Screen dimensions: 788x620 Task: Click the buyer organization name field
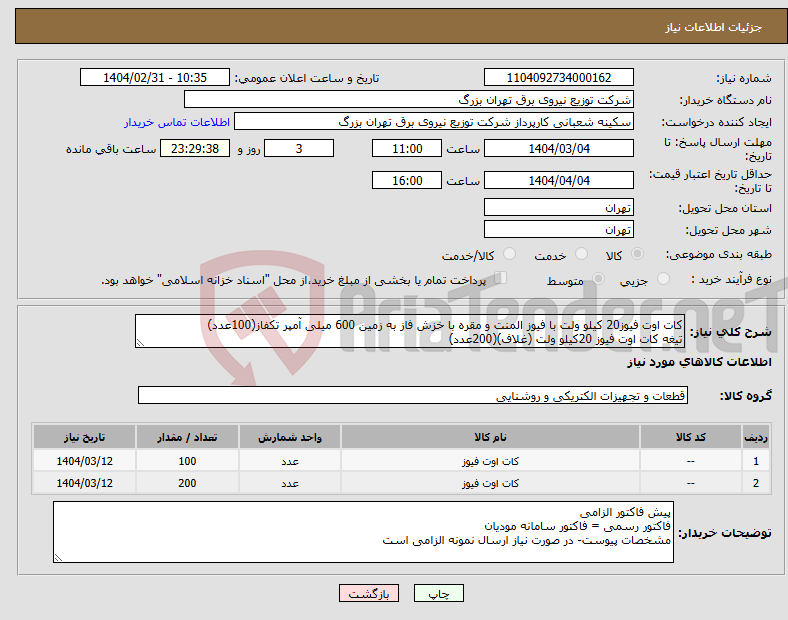(409, 99)
